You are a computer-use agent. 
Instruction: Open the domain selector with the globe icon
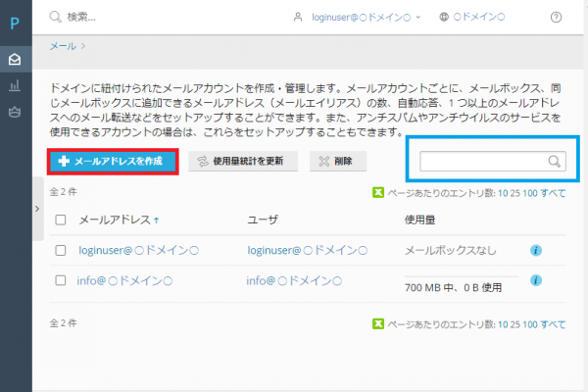point(472,17)
